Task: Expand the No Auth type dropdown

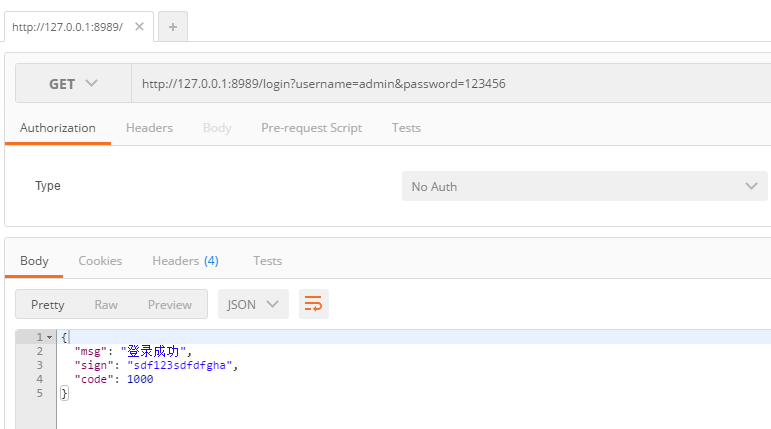Action: click(585, 186)
